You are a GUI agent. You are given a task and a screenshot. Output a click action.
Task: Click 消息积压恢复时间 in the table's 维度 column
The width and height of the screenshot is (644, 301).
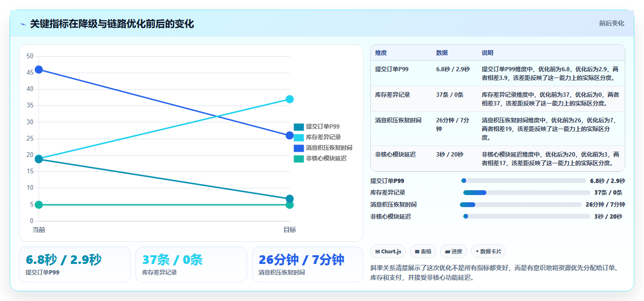click(x=398, y=120)
